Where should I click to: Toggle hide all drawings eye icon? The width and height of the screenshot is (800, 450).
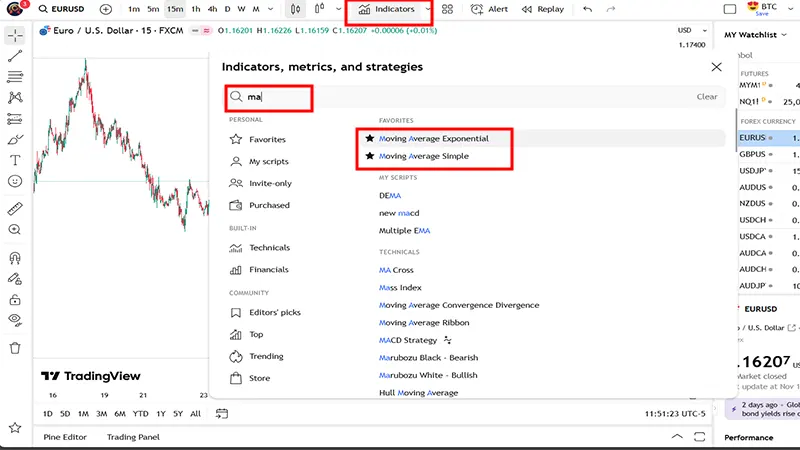[15, 319]
